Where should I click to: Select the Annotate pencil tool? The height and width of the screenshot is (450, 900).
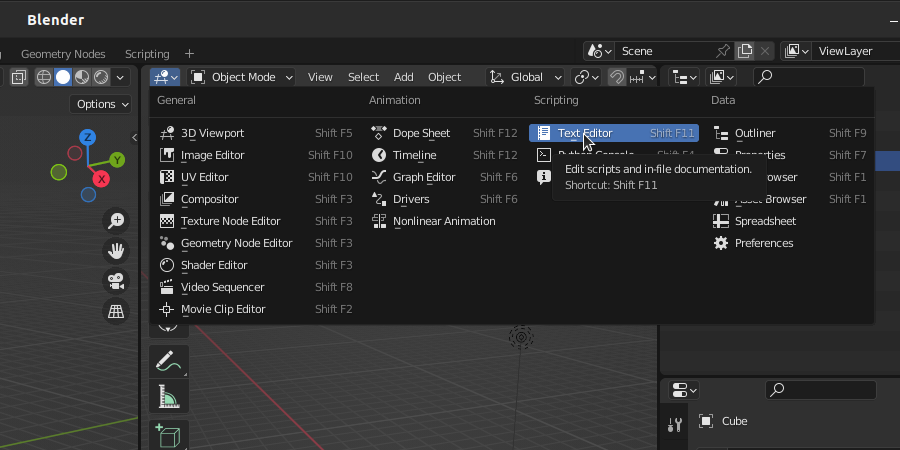pos(168,361)
